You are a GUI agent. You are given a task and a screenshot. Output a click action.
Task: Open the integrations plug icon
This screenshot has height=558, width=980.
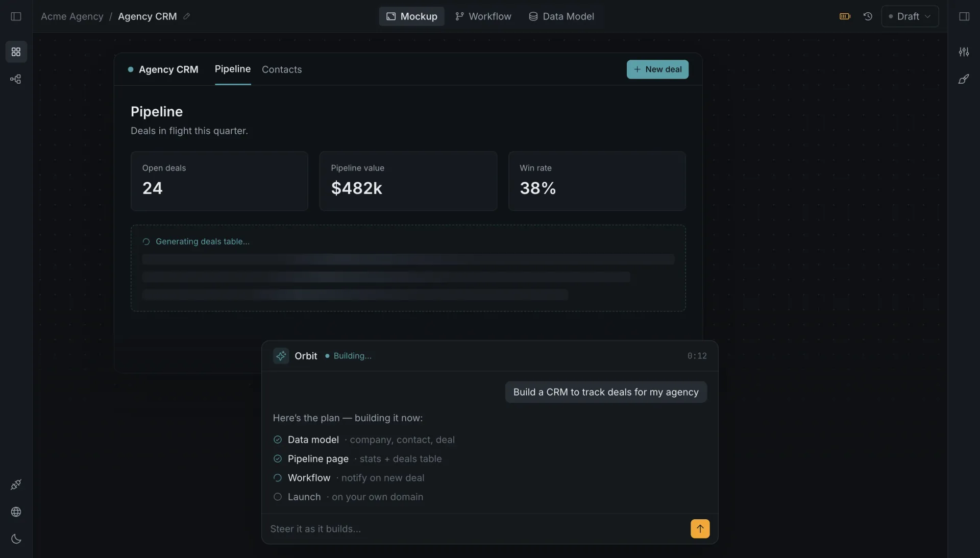(16, 484)
